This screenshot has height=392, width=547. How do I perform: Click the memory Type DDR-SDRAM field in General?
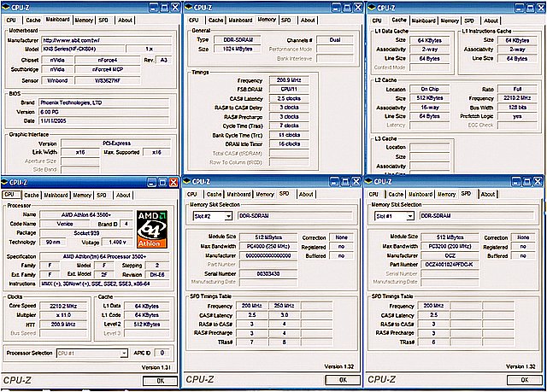click(x=238, y=40)
